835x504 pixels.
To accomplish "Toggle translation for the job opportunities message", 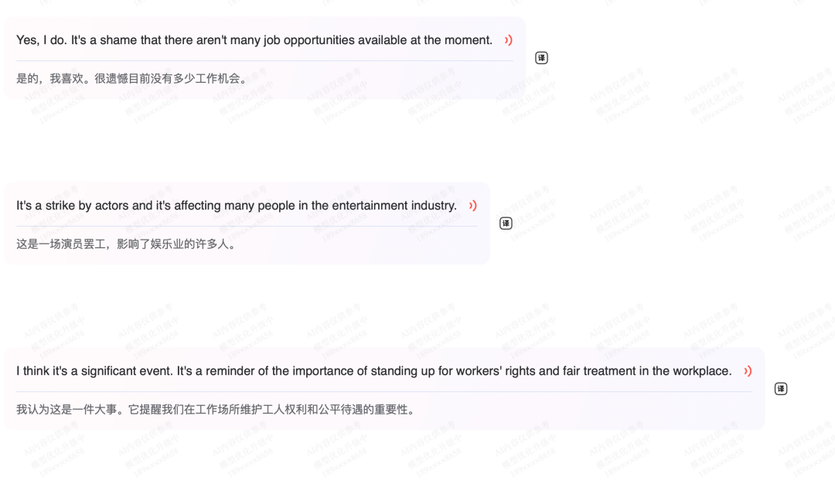I will tap(541, 58).
